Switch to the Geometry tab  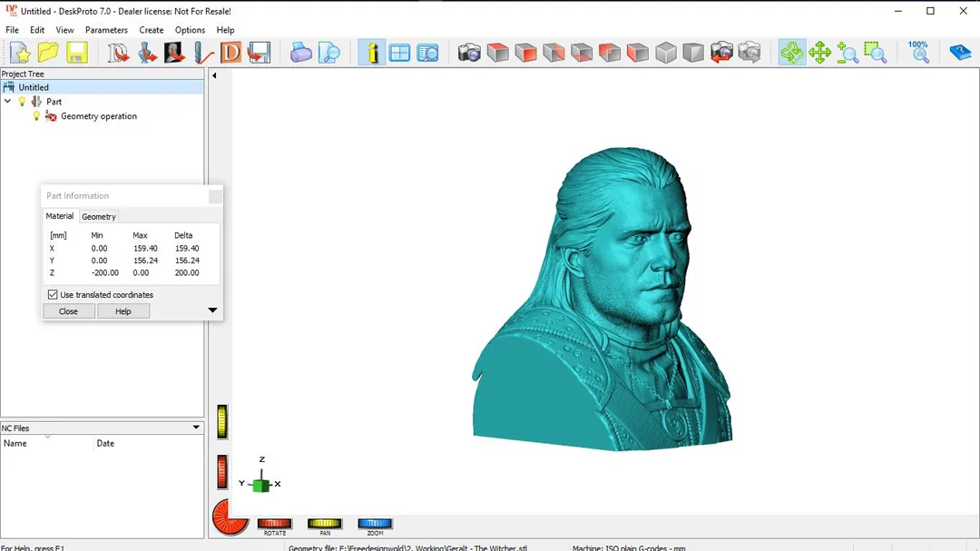(99, 216)
